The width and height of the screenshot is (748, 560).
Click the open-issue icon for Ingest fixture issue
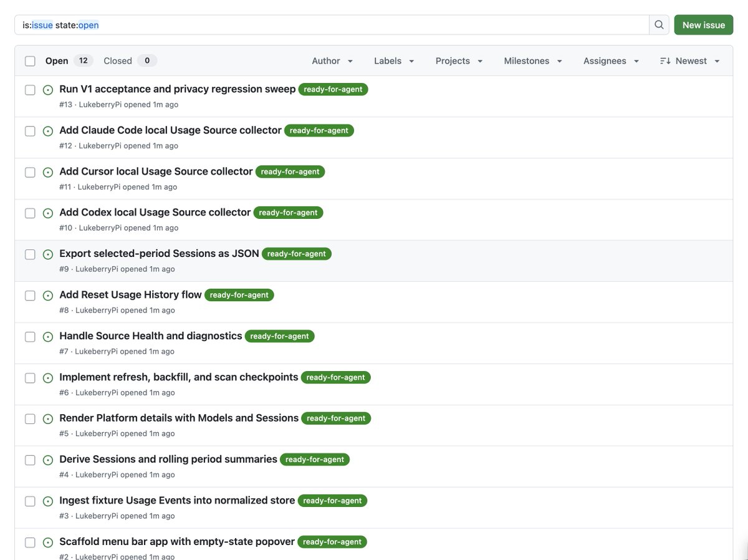[x=48, y=501]
